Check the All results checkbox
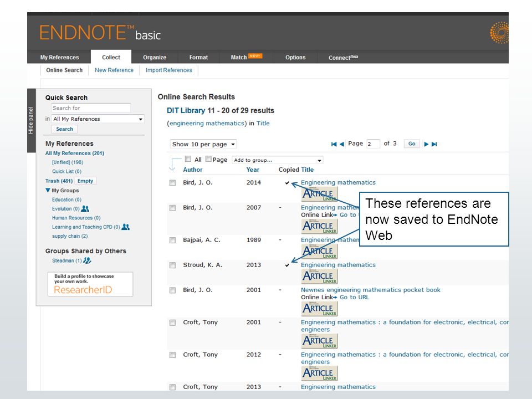The image size is (532, 399). tap(188, 159)
